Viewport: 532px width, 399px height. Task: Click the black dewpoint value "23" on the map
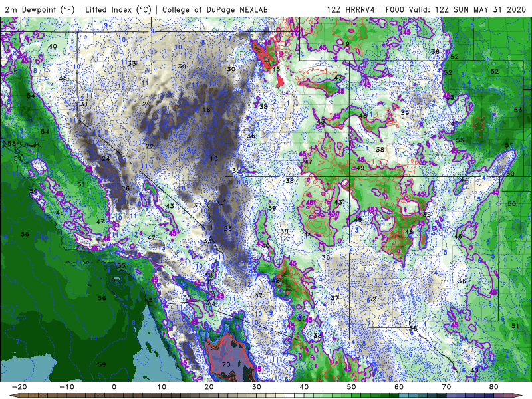228,229
